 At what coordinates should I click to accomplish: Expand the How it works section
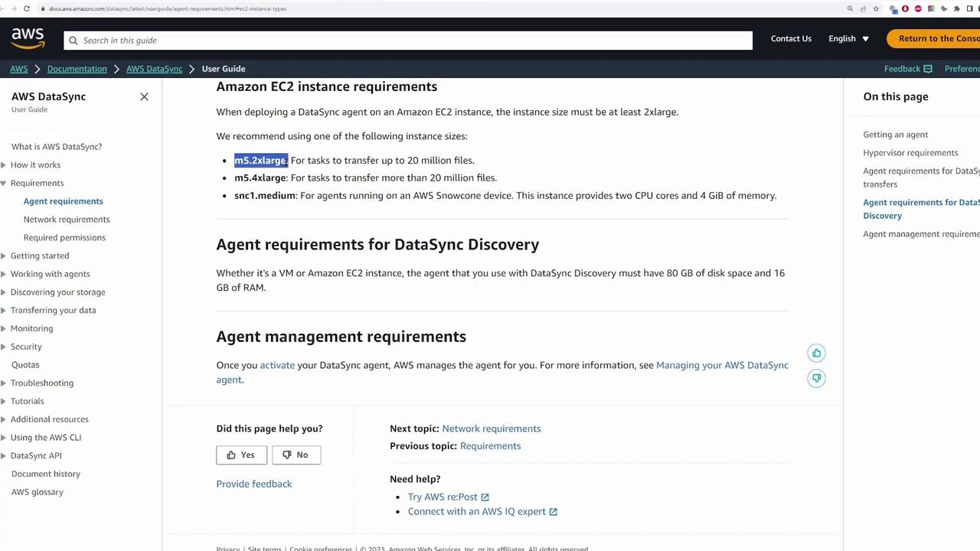coord(5,165)
